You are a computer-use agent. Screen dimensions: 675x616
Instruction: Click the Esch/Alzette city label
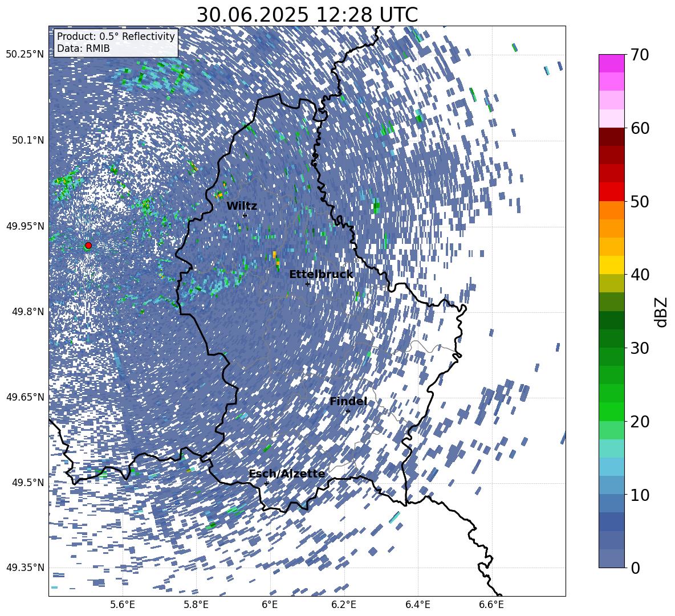(287, 474)
